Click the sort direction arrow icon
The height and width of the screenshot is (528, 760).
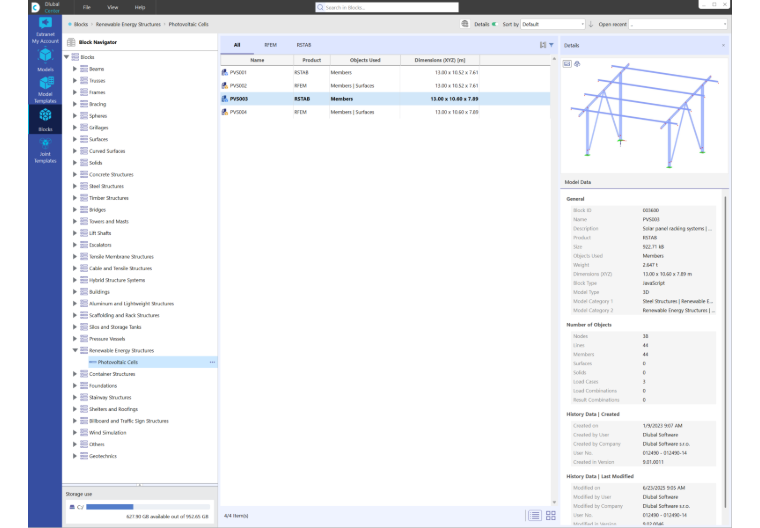(x=591, y=24)
